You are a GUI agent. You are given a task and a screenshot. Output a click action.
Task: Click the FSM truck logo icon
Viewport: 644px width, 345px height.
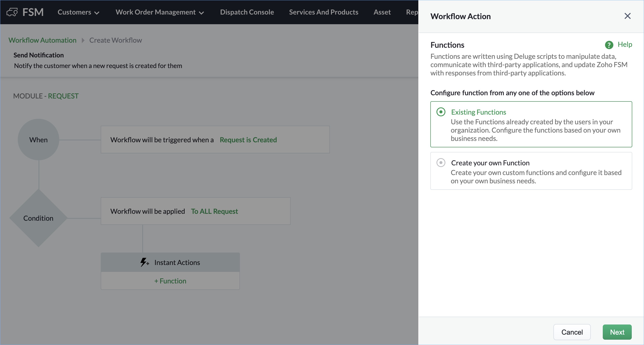click(12, 12)
